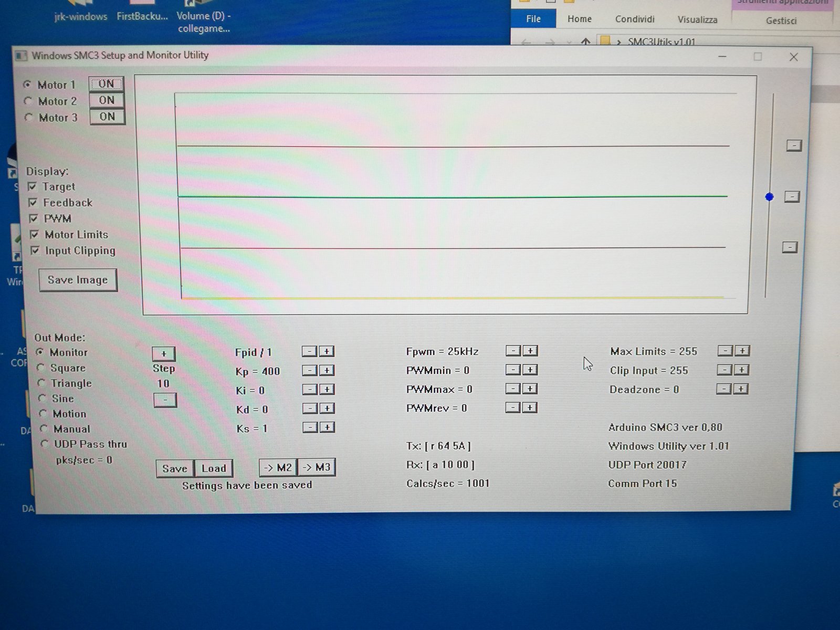This screenshot has height=630, width=840.
Task: Uncheck the Feedback display checkbox
Action: coord(33,203)
